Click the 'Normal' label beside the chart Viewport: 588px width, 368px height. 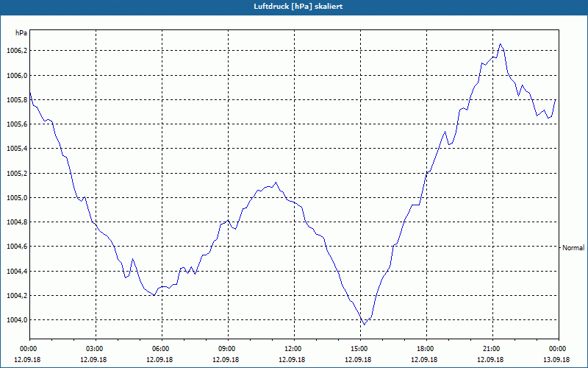[573, 248]
